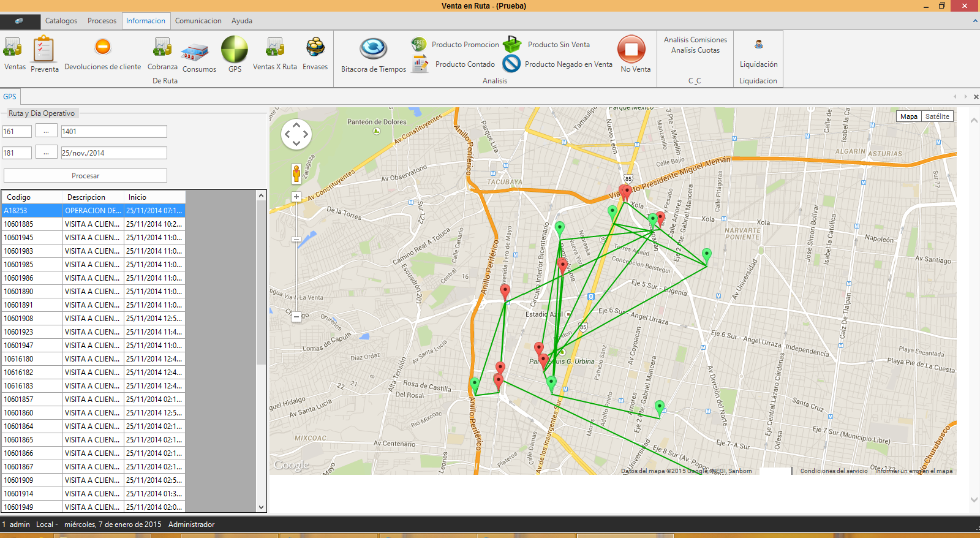
Task: Open Informar un error en el mapa link
Action: pyautogui.click(x=913, y=471)
